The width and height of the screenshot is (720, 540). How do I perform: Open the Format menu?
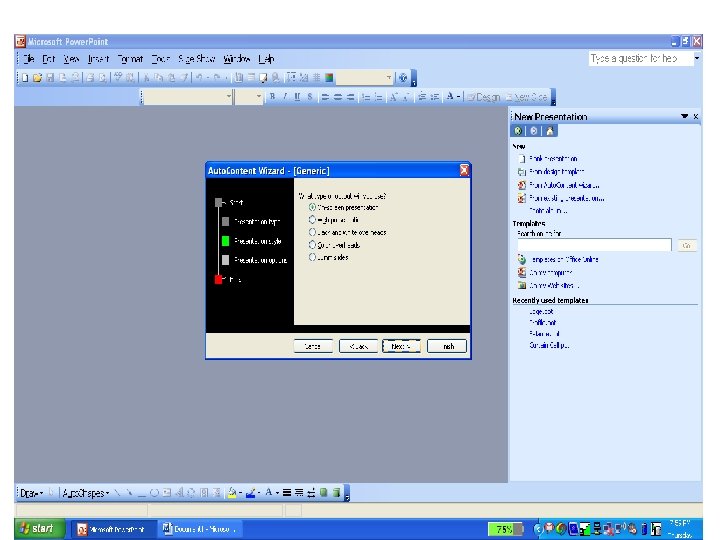tap(130, 59)
